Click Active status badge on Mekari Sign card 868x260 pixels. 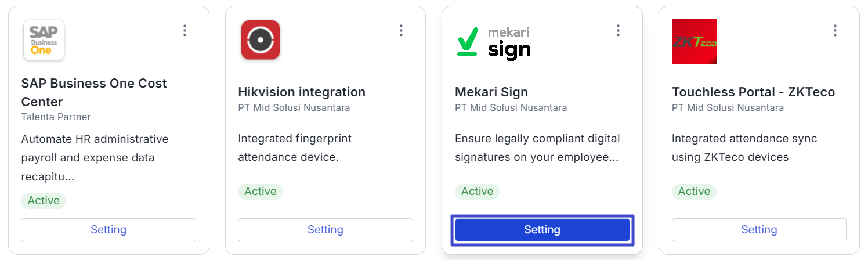[x=477, y=192]
